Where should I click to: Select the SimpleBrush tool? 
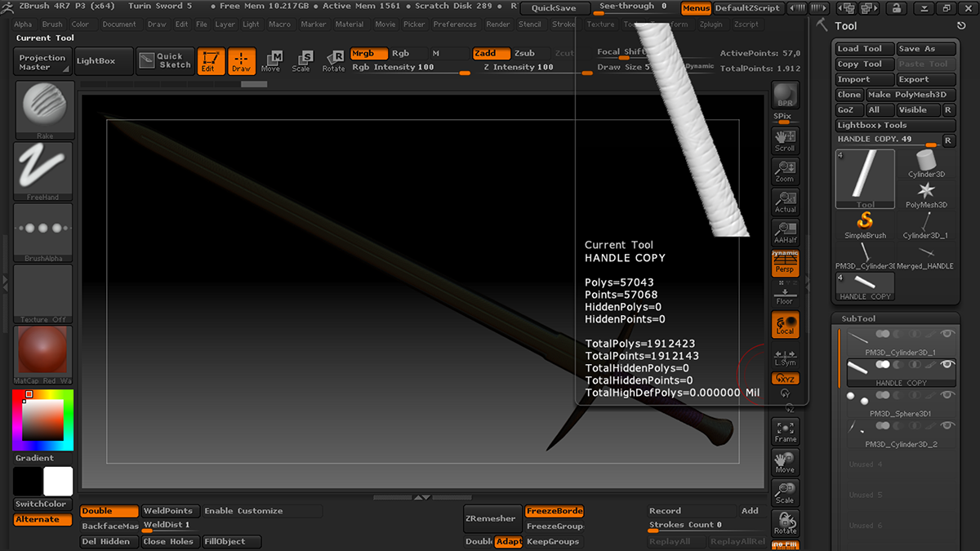(866, 225)
